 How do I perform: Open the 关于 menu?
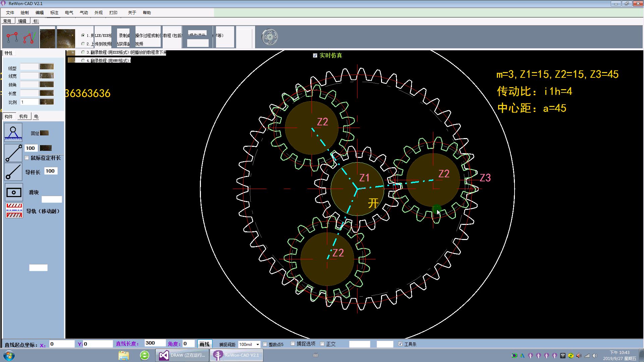[x=132, y=13]
